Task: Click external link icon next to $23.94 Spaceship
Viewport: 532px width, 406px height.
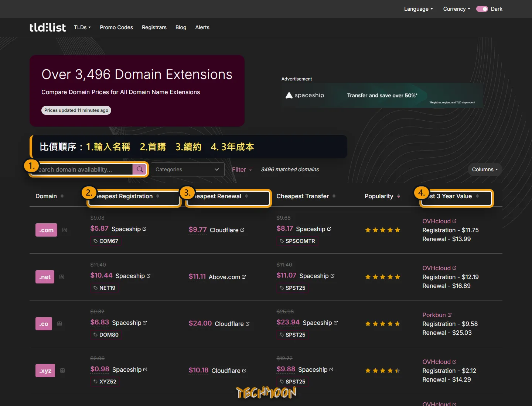Action: (x=336, y=323)
